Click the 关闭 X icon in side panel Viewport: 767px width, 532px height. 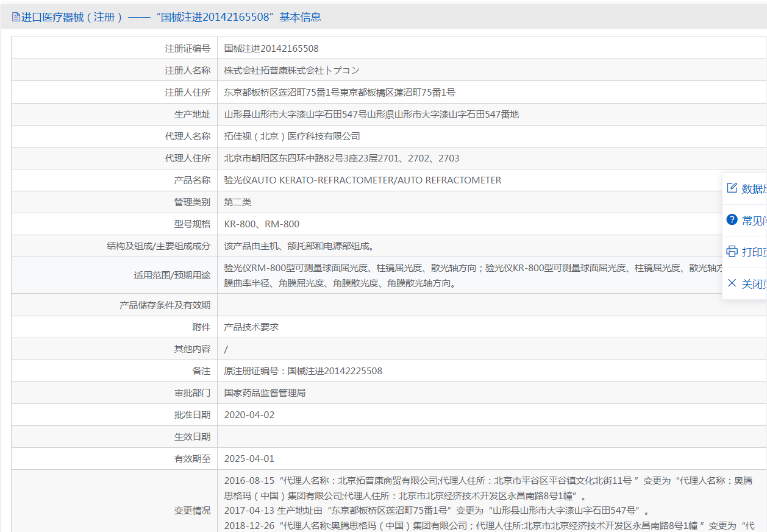click(732, 283)
